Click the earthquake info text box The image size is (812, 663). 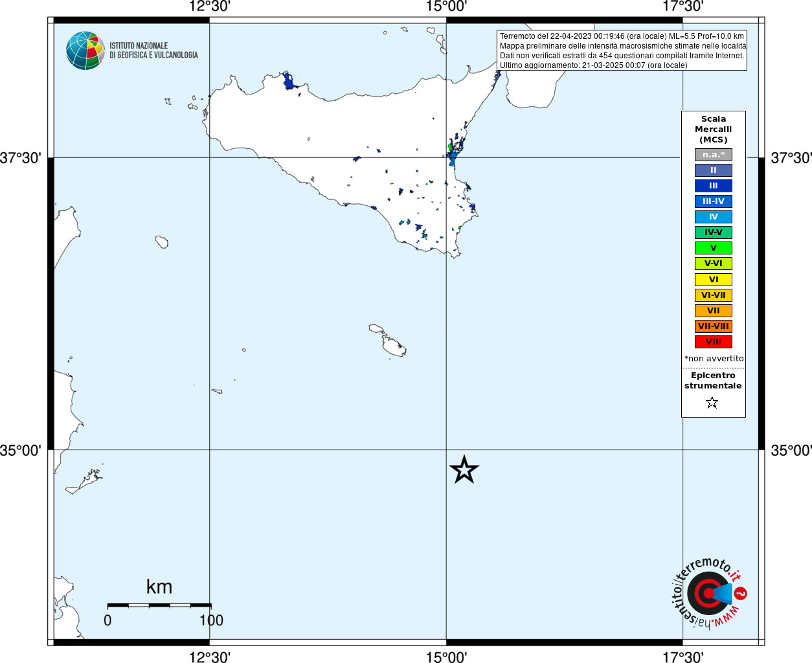tap(622, 51)
